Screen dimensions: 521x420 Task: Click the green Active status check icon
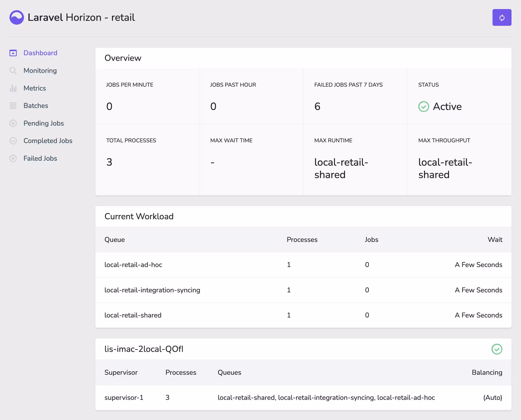[424, 107]
